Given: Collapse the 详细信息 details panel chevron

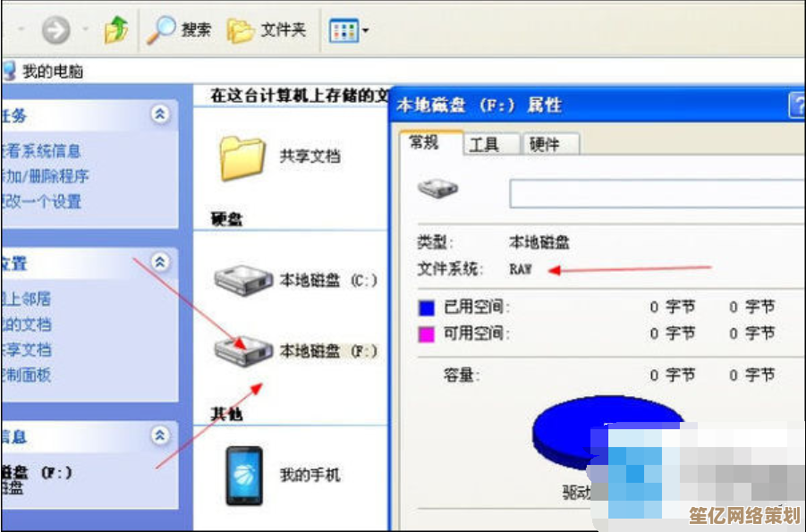Looking at the screenshot, I should pos(160,435).
